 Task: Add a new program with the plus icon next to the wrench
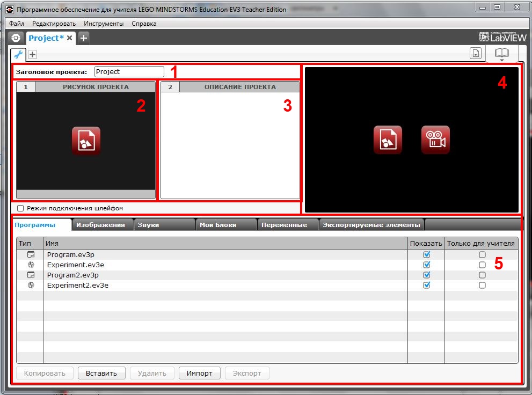point(32,54)
